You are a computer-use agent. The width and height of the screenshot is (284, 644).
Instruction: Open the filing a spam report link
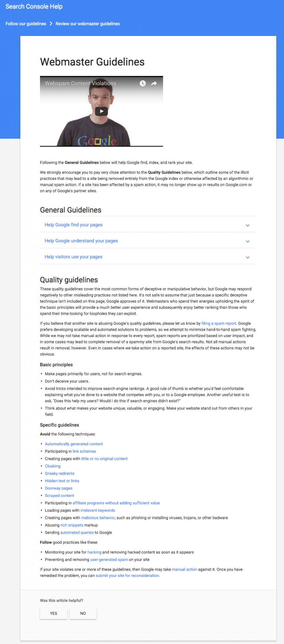click(x=219, y=323)
